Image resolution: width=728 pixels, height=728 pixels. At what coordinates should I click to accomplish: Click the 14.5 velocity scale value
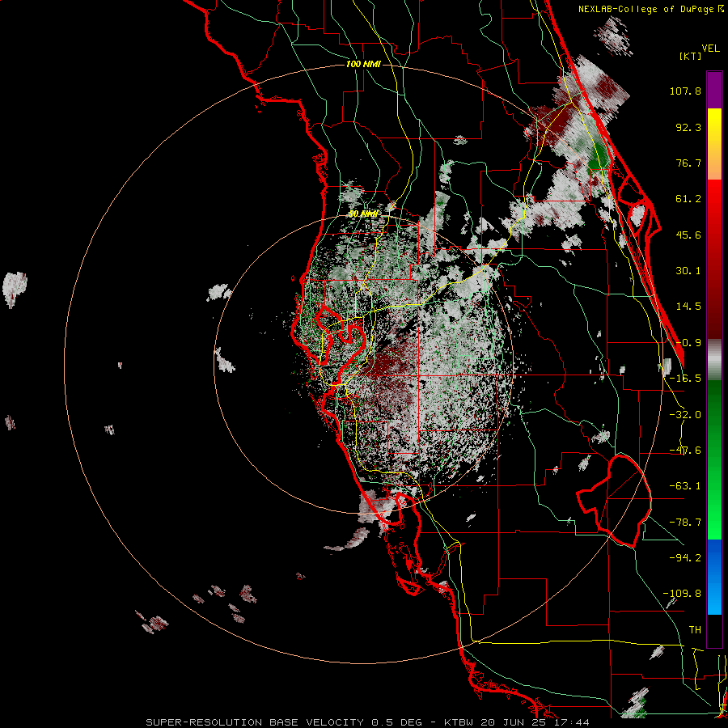(x=688, y=307)
